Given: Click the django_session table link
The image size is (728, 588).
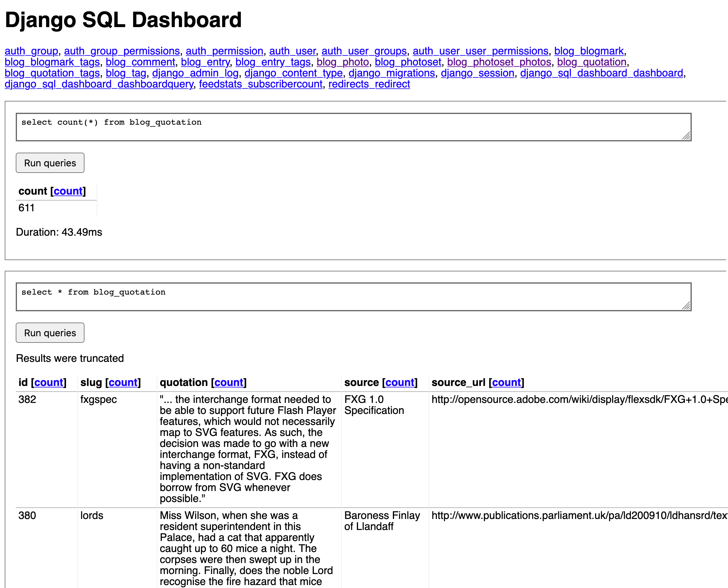Looking at the screenshot, I should click(x=477, y=73).
